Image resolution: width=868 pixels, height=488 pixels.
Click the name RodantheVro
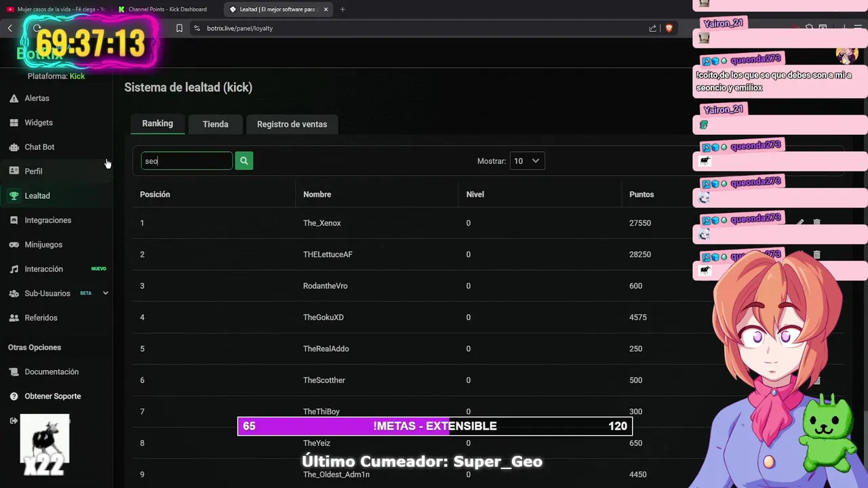point(325,286)
